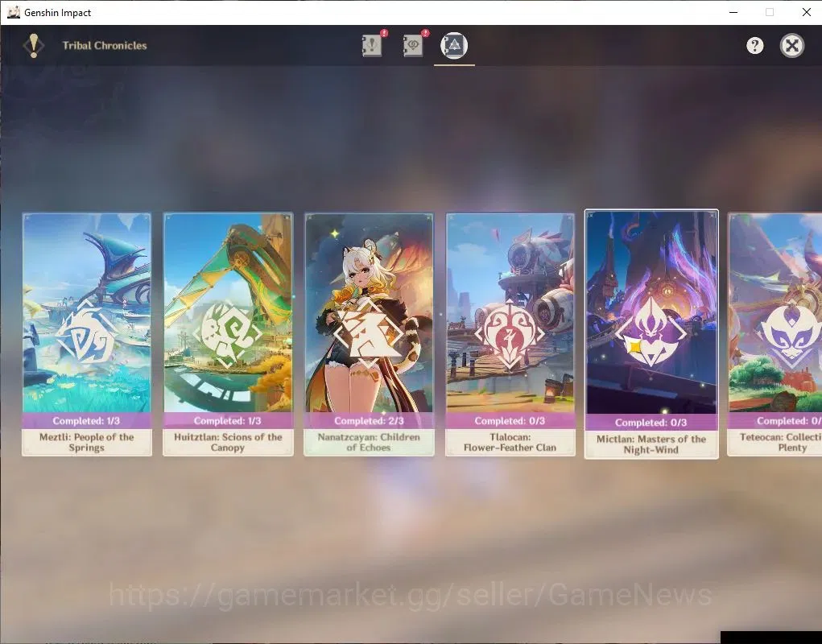Screen dimensions: 822x644
Task: Click 'Completed: 1/3' under Meztli card
Action: click(x=86, y=421)
